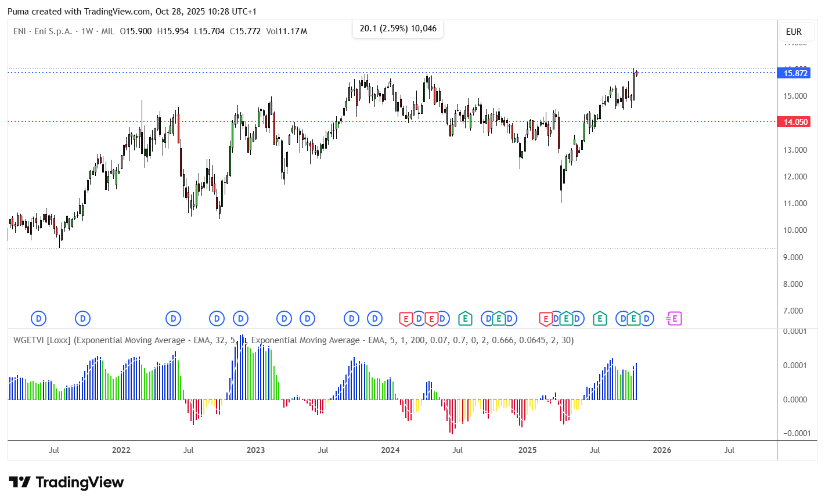Click the pink upcoming earnings marker
825x504 pixels.
tap(673, 318)
